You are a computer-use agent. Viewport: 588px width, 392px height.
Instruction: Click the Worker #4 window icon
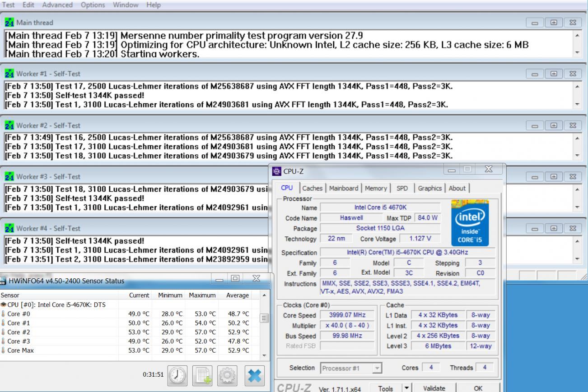point(9,228)
